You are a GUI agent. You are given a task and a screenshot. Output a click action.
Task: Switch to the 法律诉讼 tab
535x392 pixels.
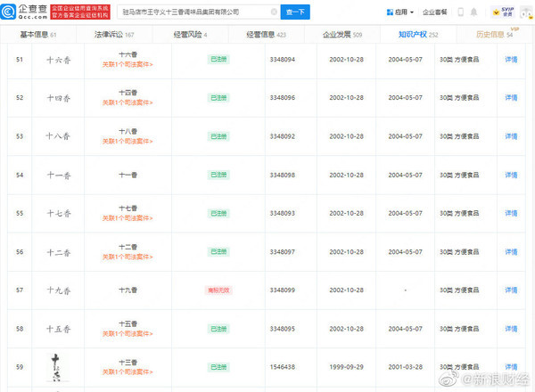[x=114, y=35]
